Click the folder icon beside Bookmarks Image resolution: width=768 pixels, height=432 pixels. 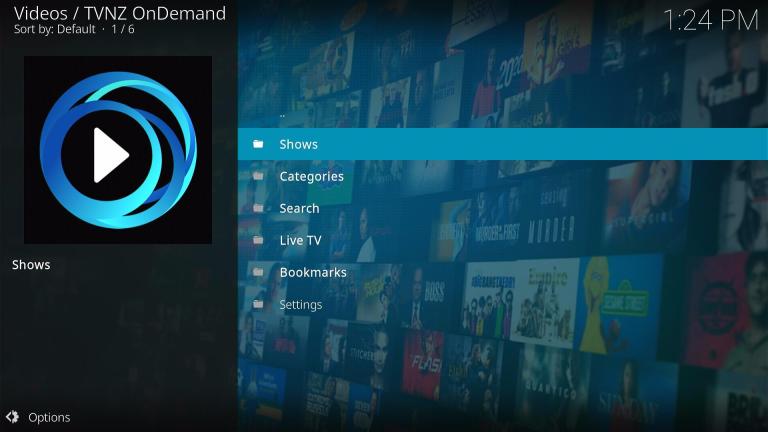pos(258,272)
